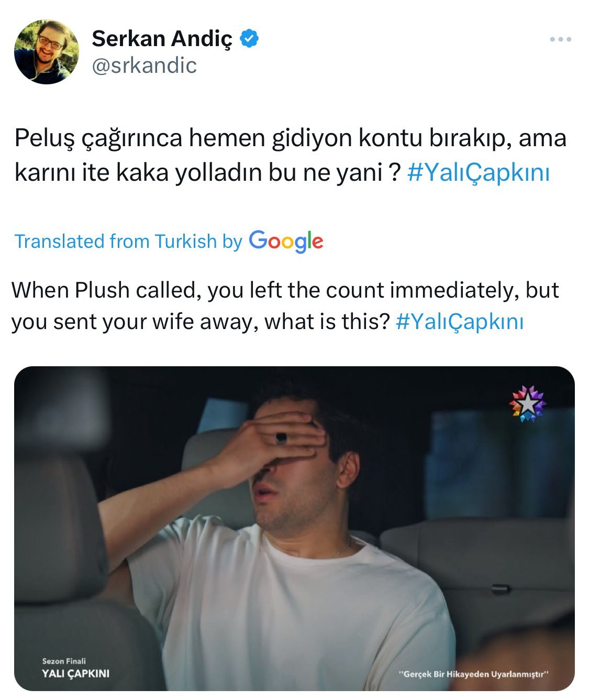589x700 pixels.
Task: Click the Serkan Andiç display name
Action: (162, 39)
